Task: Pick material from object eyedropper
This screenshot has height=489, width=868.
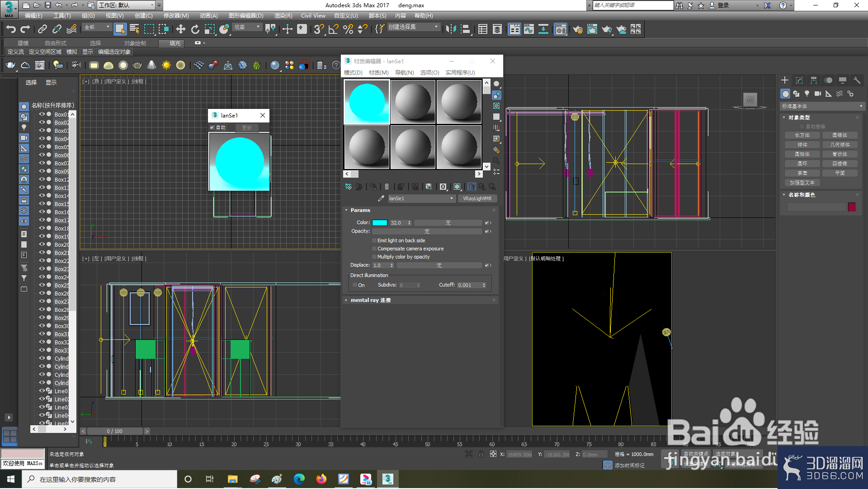Action: click(x=381, y=198)
